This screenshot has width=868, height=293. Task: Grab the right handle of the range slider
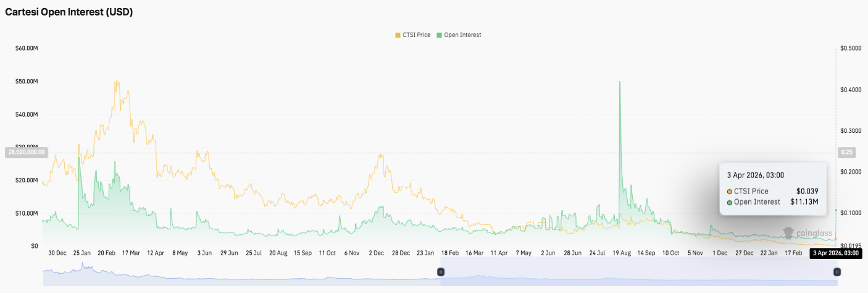[x=837, y=271]
